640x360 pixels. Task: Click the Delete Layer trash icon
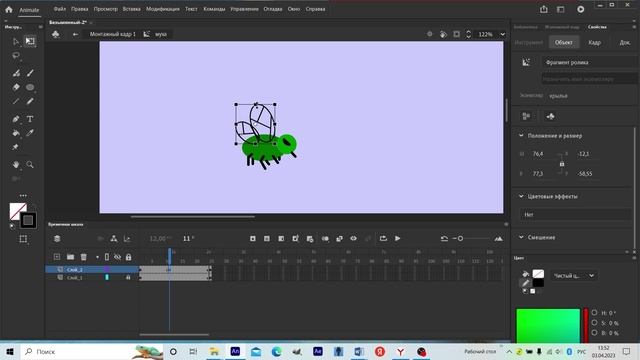84,257
